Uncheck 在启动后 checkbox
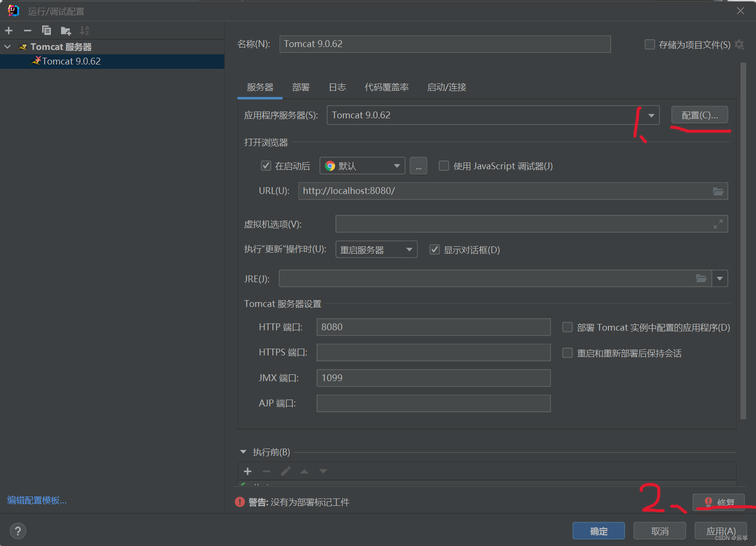Image resolution: width=756 pixels, height=546 pixels. click(x=266, y=166)
